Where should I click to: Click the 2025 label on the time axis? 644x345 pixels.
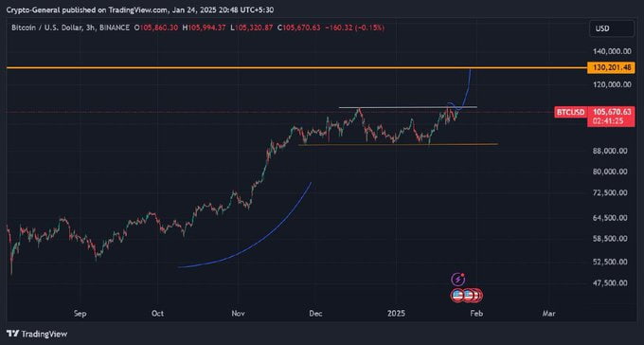(x=396, y=314)
